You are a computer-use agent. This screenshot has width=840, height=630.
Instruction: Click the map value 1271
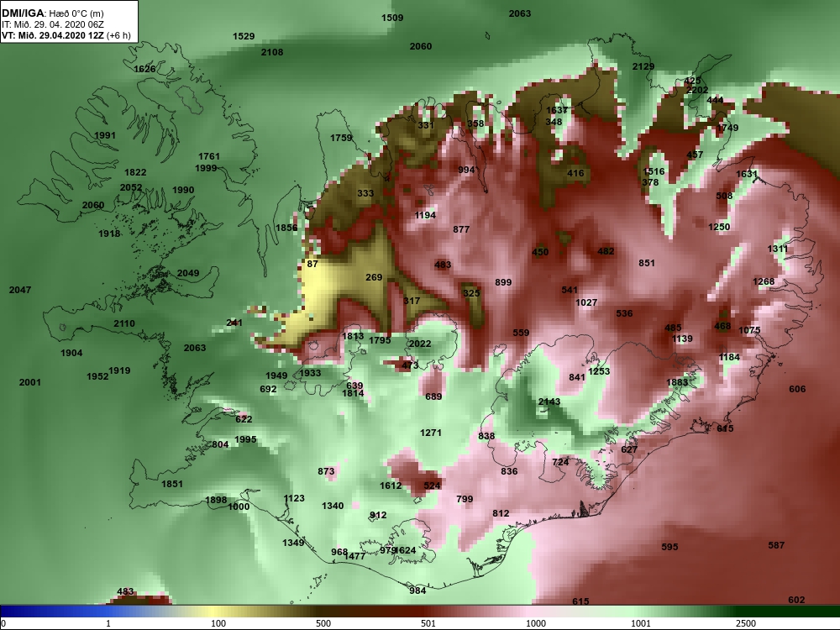coord(431,433)
